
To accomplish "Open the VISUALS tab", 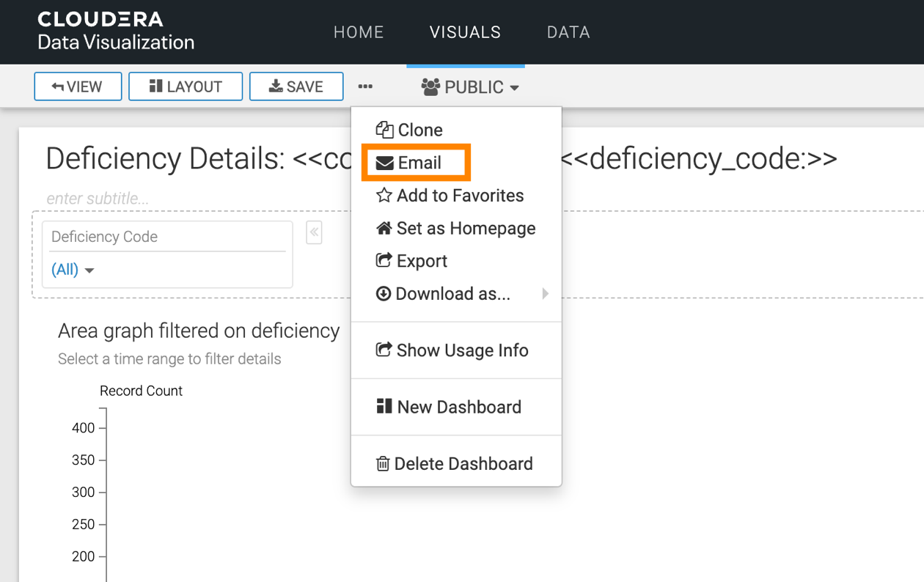I will point(465,32).
